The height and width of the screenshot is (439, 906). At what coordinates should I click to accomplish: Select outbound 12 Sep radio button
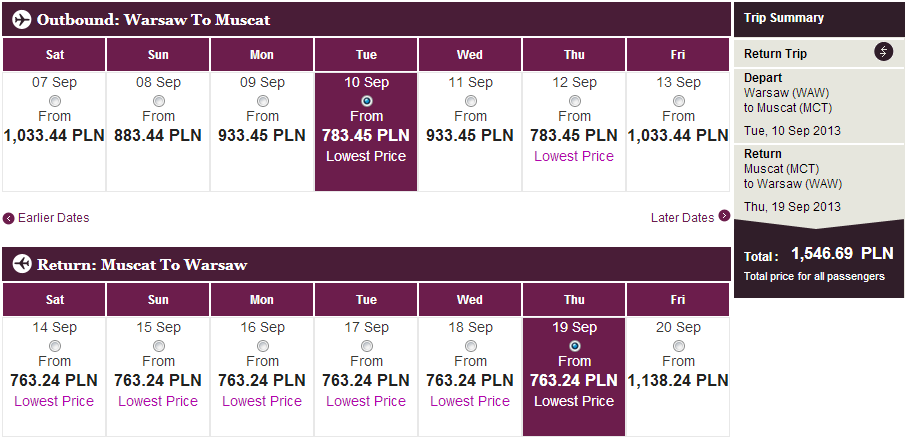point(574,101)
